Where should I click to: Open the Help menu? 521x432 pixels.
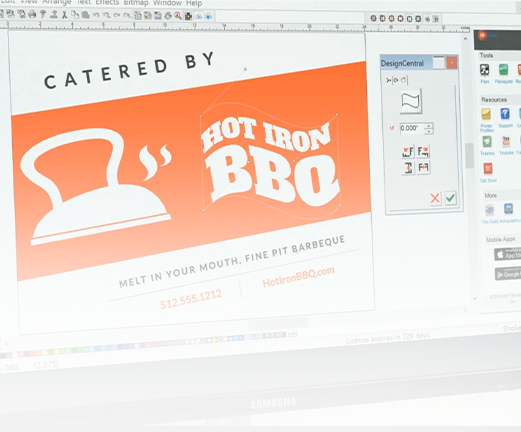coord(194,3)
